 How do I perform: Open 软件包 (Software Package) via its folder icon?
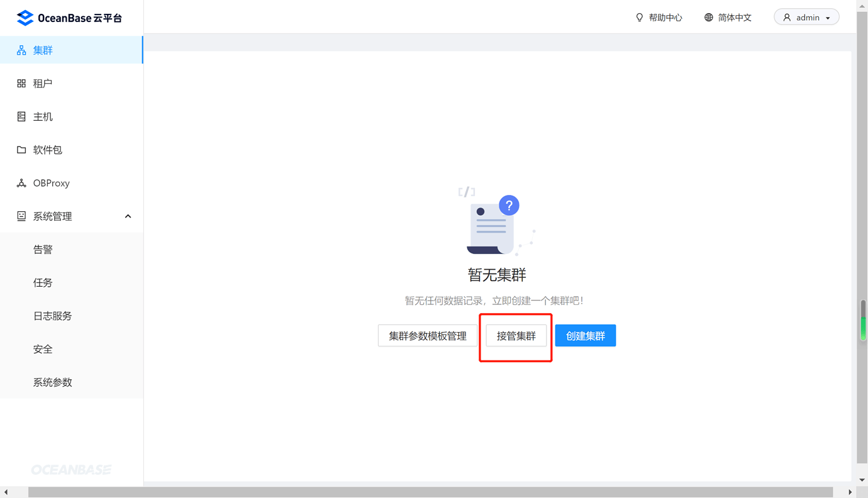pos(21,149)
